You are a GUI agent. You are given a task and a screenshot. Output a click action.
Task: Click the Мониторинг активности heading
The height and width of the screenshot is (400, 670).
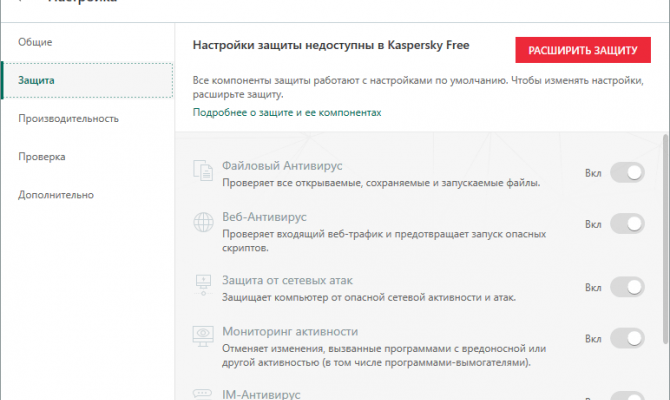290,331
